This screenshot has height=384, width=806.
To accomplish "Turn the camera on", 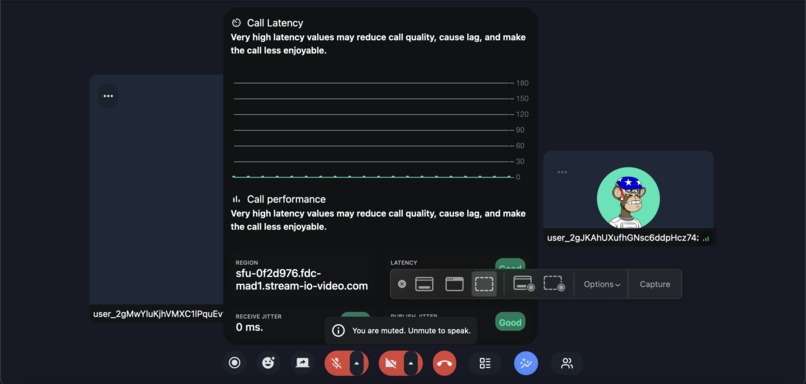I will (x=391, y=364).
